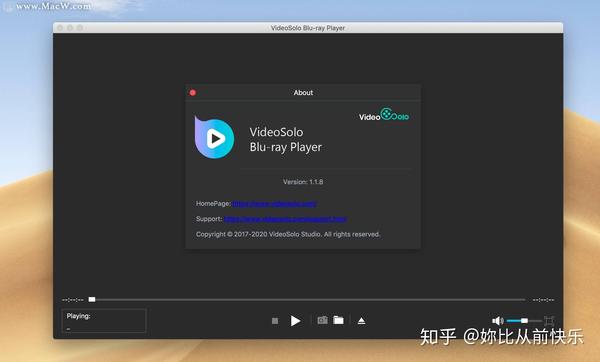Minimize the VideoSolo Blu-ray Player window
The image size is (600, 362).
(70, 28)
